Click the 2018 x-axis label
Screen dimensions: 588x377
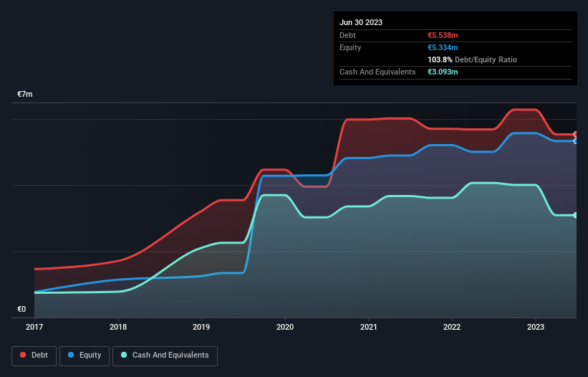click(x=118, y=327)
